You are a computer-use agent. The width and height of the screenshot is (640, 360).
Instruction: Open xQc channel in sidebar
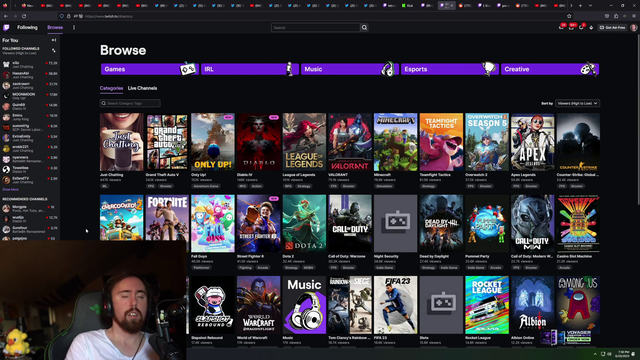pos(30,64)
